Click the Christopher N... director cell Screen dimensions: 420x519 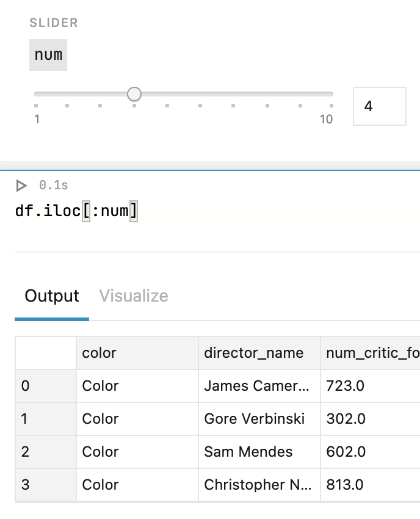pos(259,485)
